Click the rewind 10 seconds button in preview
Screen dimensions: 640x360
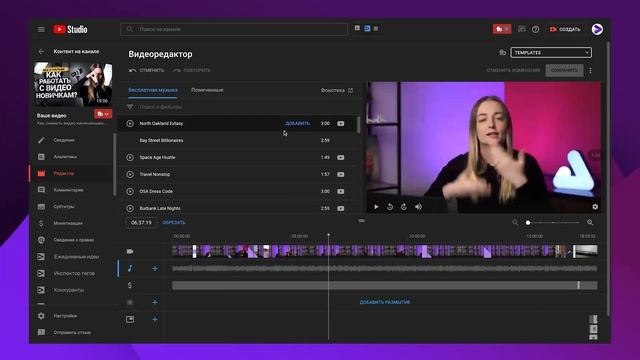[390, 207]
